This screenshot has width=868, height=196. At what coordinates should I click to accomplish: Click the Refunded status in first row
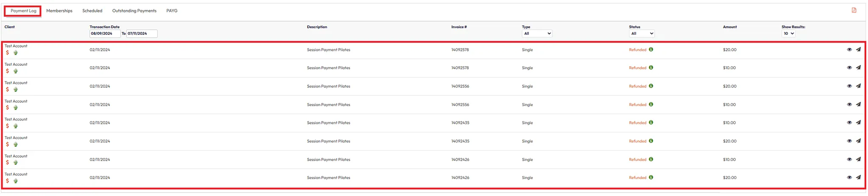637,50
